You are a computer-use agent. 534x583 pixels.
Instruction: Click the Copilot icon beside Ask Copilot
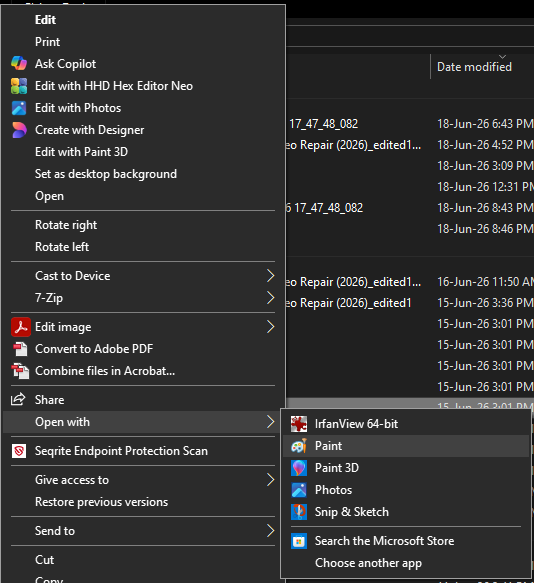(19, 64)
